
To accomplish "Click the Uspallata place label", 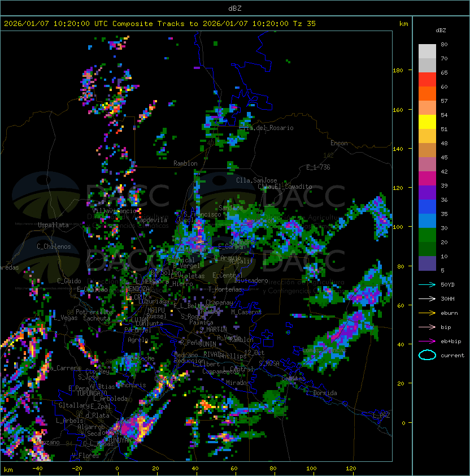I will click(53, 225).
